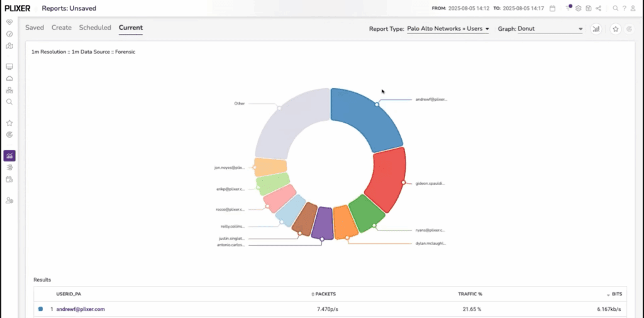This screenshot has height=318, width=644.
Task: Click the PLIXER logo
Action: click(17, 8)
